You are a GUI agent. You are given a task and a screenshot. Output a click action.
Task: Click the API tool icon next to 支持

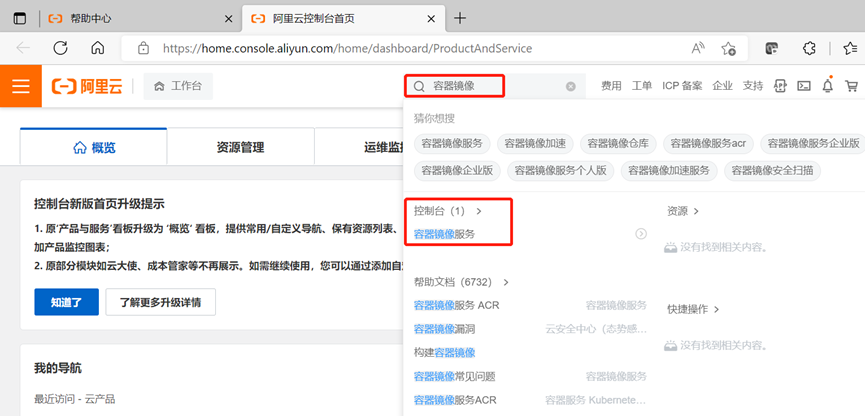tap(780, 86)
